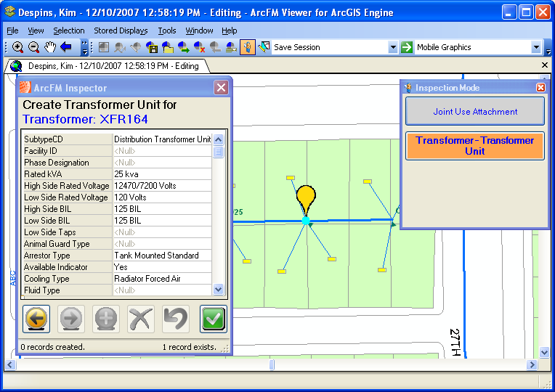Close the ArcFM Inspector panel
Viewport: 555px width, 392px height.
click(221, 88)
